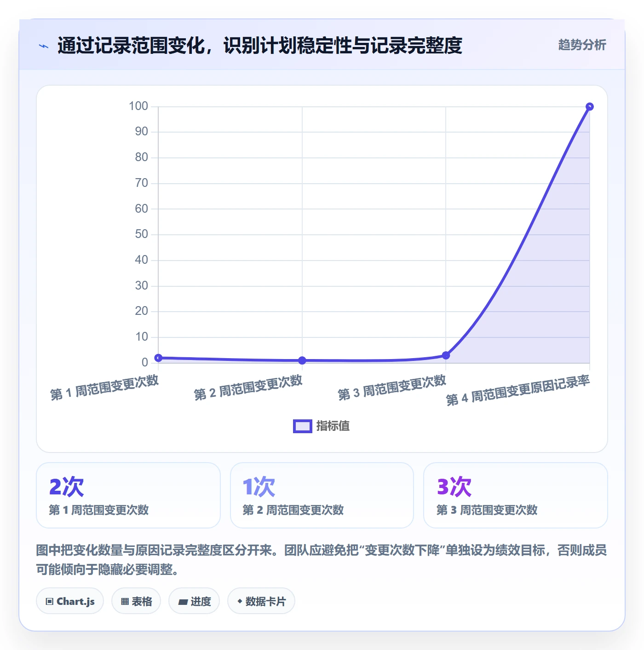Open the 3次 第 3 周范围变更次数 card
Screen dimensions: 644x650
[516, 495]
